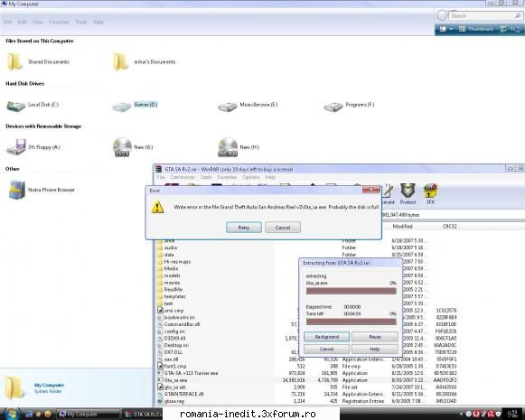Select Games (D:) drive icon

pyautogui.click(x=122, y=107)
